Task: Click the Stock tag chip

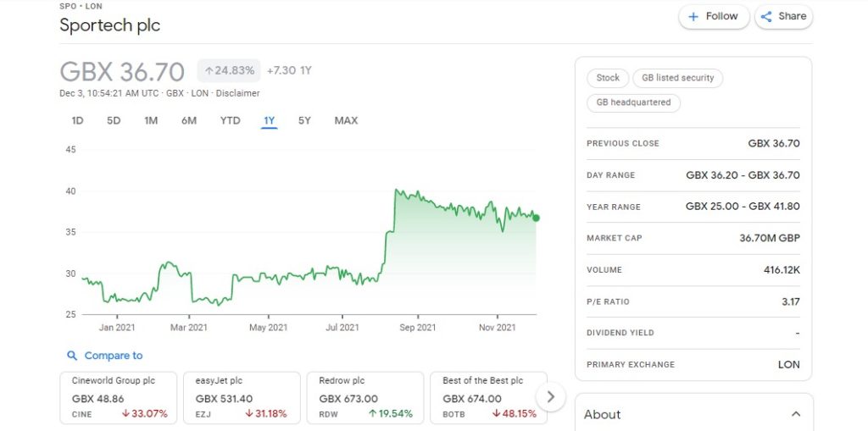Action: click(x=608, y=78)
